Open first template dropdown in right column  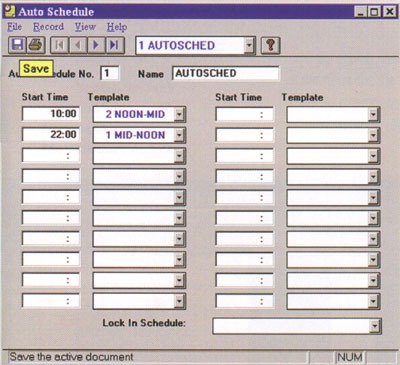(x=373, y=115)
